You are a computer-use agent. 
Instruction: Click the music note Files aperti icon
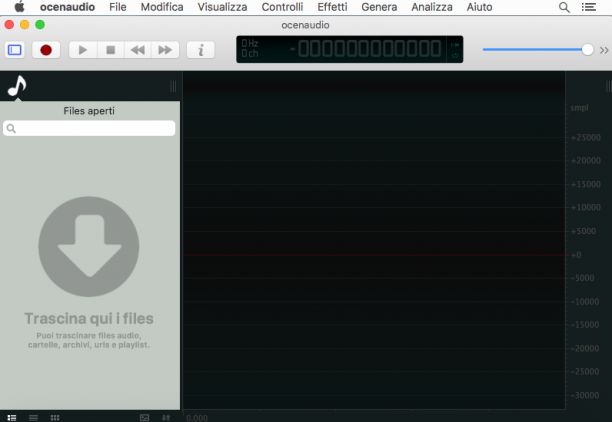(x=17, y=86)
